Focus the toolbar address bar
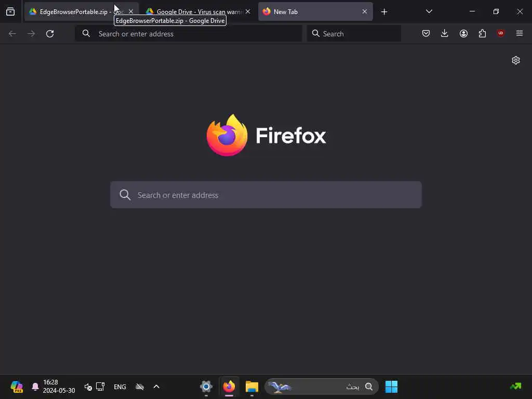This screenshot has width=532, height=399. coord(189,34)
